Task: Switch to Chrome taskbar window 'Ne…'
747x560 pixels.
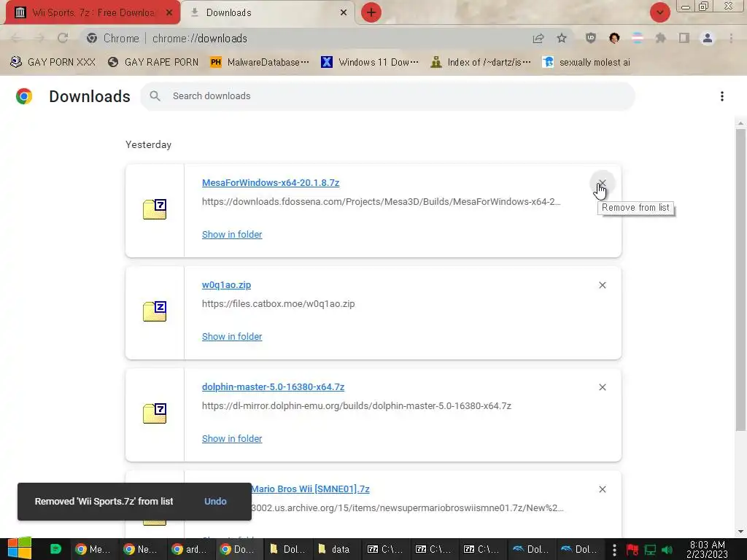Action: coord(141,549)
